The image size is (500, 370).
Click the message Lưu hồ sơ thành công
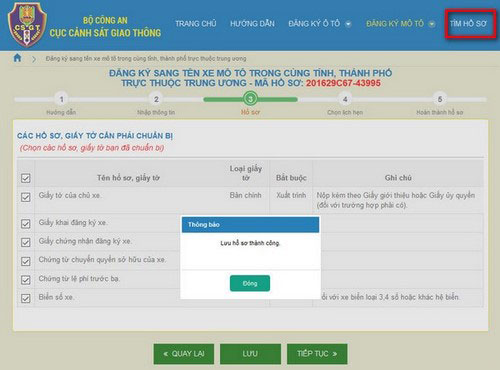pos(250,243)
